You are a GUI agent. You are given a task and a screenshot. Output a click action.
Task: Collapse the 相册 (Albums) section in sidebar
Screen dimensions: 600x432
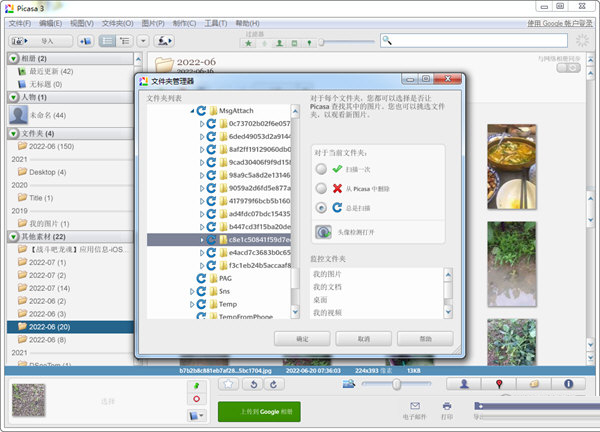13,59
